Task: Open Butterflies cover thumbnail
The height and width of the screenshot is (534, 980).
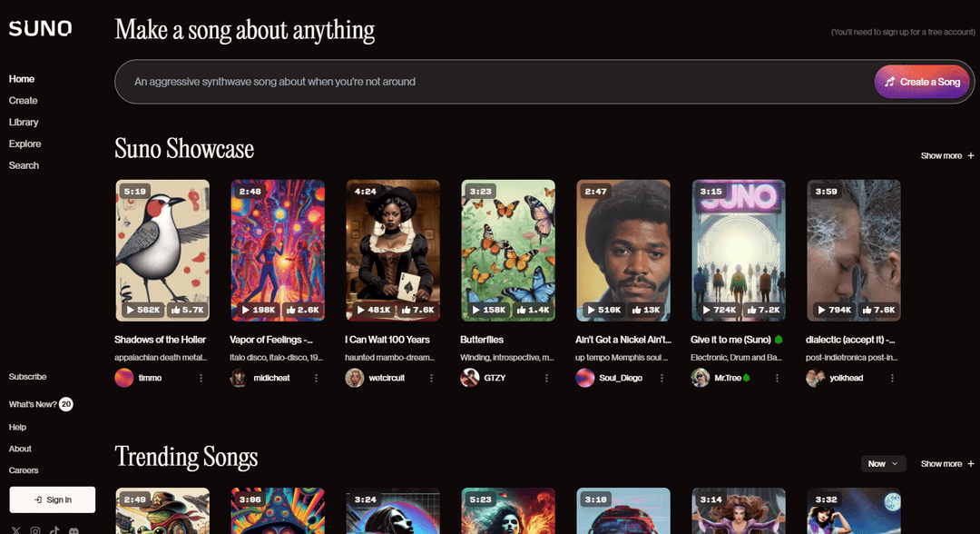Action: click(508, 250)
